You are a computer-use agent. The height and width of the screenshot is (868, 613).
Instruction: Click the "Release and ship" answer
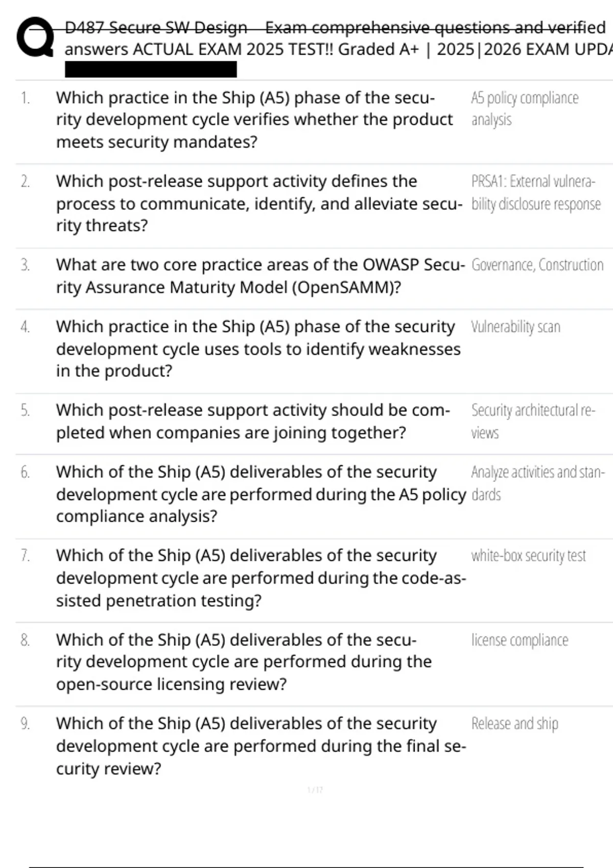click(514, 724)
